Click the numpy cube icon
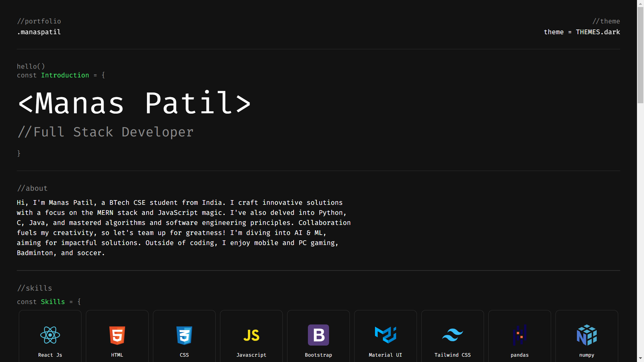 coord(587,335)
